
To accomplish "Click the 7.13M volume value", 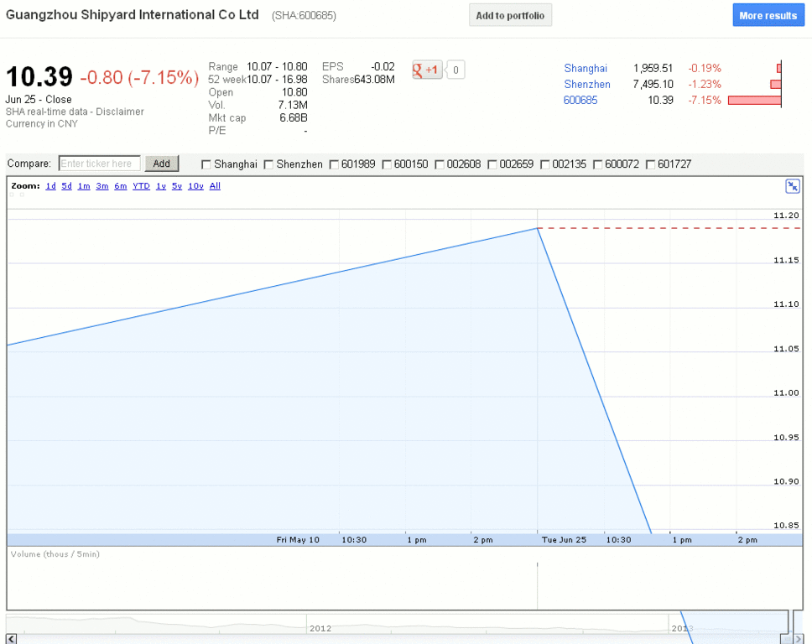I will [293, 105].
